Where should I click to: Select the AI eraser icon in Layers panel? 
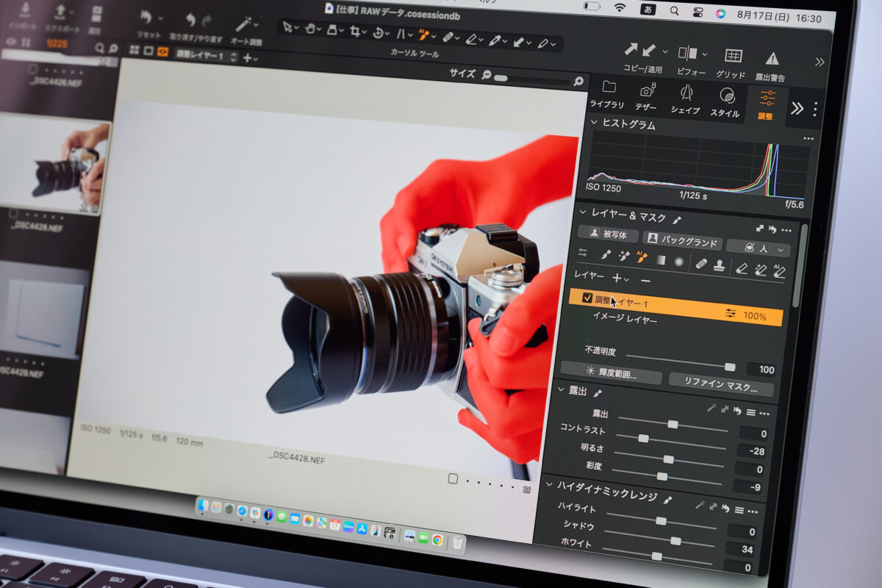(779, 272)
